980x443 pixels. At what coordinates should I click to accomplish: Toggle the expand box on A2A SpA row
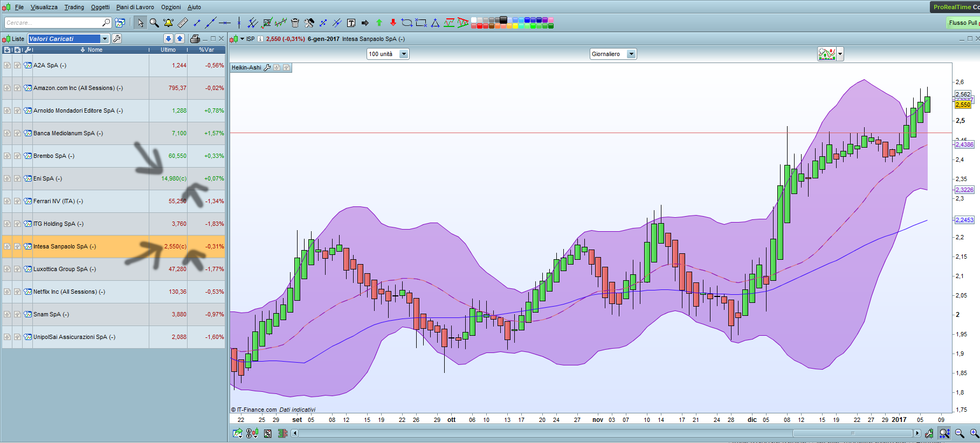pyautogui.click(x=7, y=65)
